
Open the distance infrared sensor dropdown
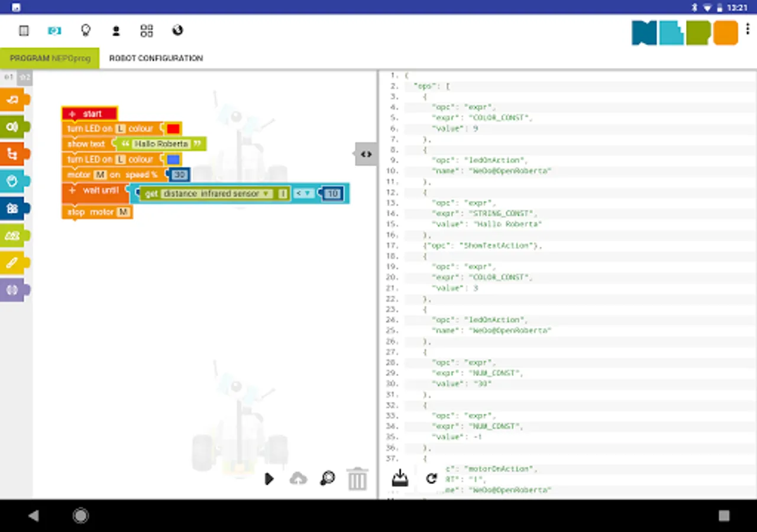click(x=216, y=194)
